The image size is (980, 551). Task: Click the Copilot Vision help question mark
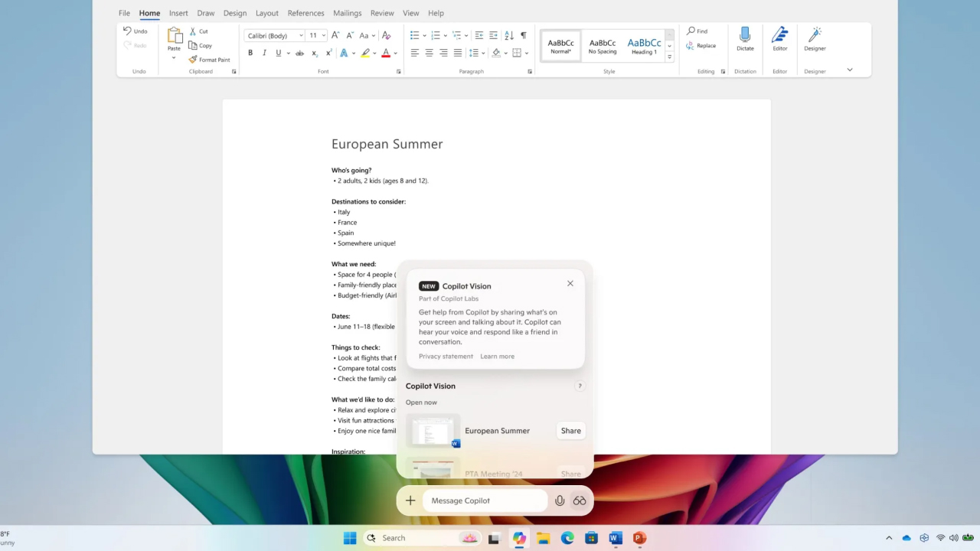[x=580, y=386]
